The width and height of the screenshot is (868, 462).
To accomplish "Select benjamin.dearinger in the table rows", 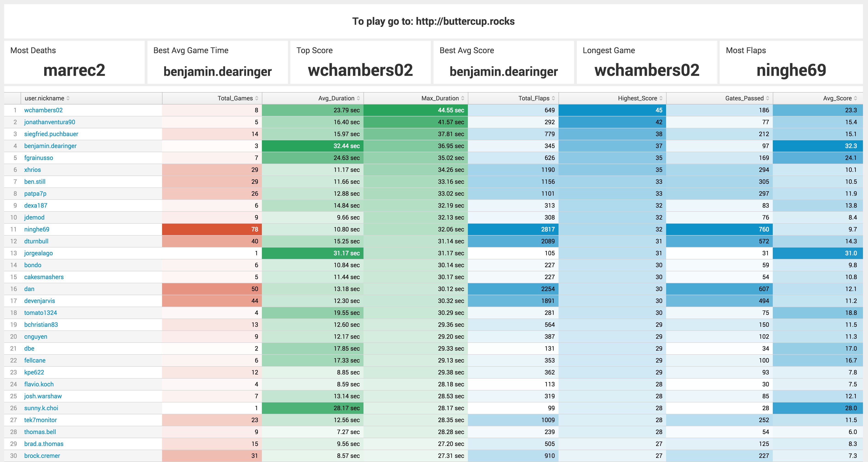I will pos(50,146).
